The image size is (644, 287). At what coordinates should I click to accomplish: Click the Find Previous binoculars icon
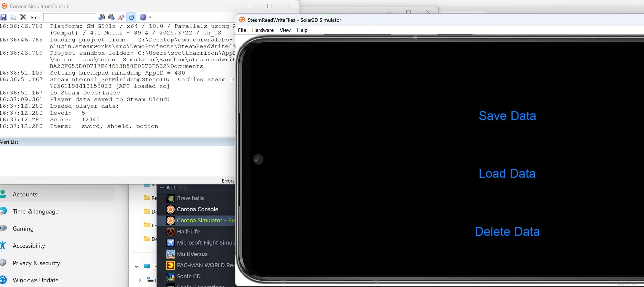(x=102, y=17)
